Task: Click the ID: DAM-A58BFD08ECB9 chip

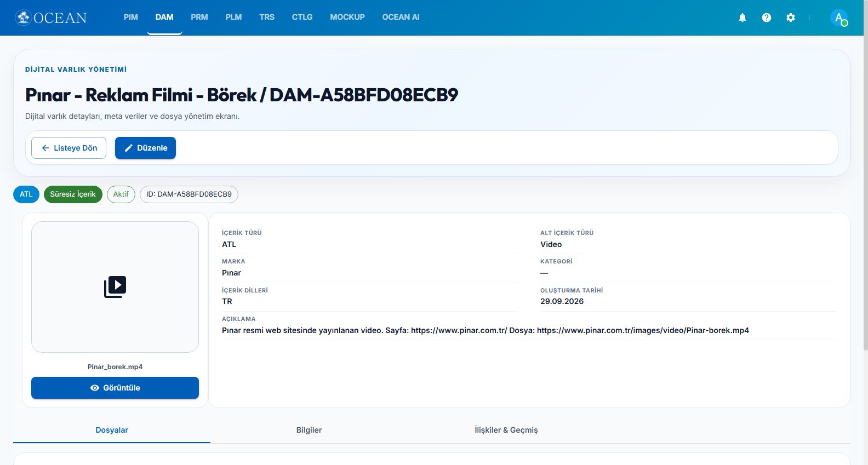Action: [x=189, y=194]
